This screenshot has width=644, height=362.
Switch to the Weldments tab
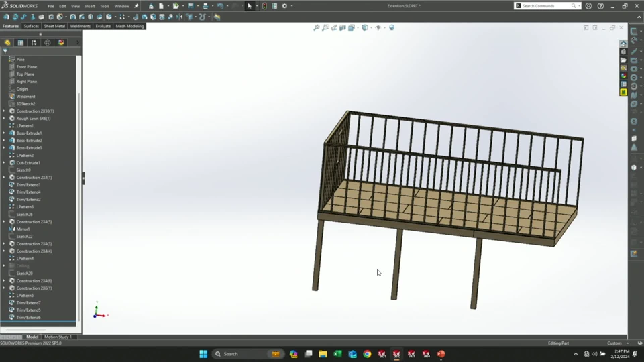(80, 26)
